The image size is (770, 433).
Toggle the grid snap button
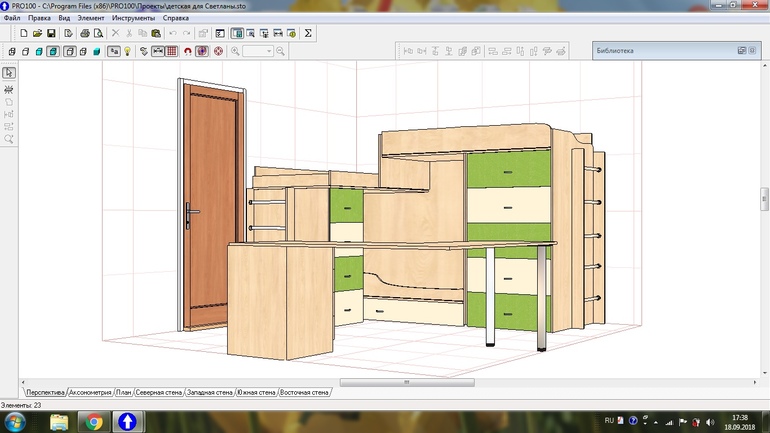pos(172,51)
